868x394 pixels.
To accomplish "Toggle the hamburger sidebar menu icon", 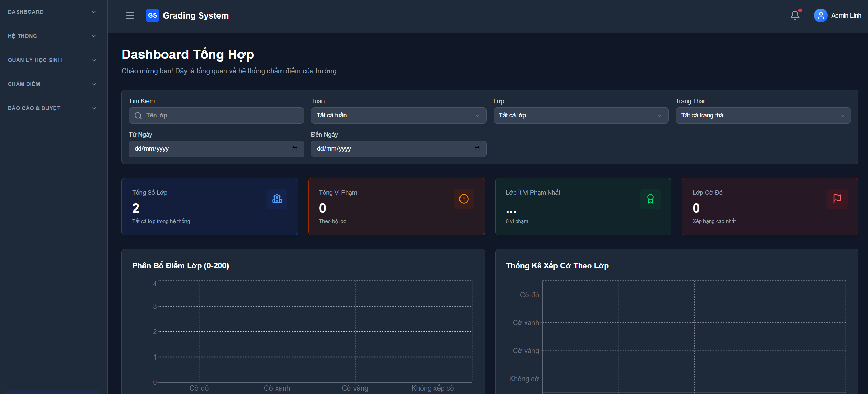I will pos(130,15).
